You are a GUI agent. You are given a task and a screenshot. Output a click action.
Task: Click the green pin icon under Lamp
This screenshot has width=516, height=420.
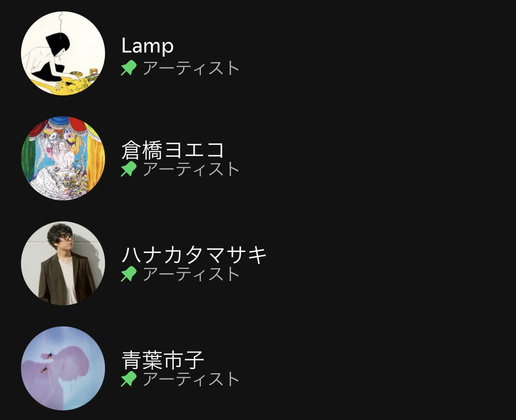[129, 68]
